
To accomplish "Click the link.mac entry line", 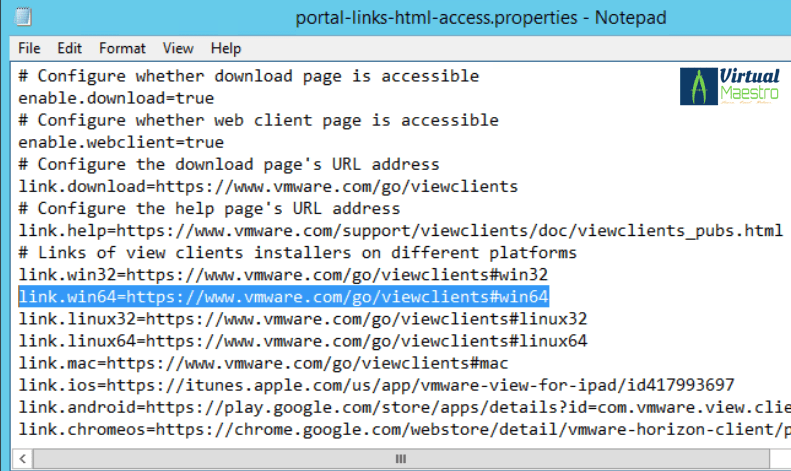I will pyautogui.click(x=262, y=363).
